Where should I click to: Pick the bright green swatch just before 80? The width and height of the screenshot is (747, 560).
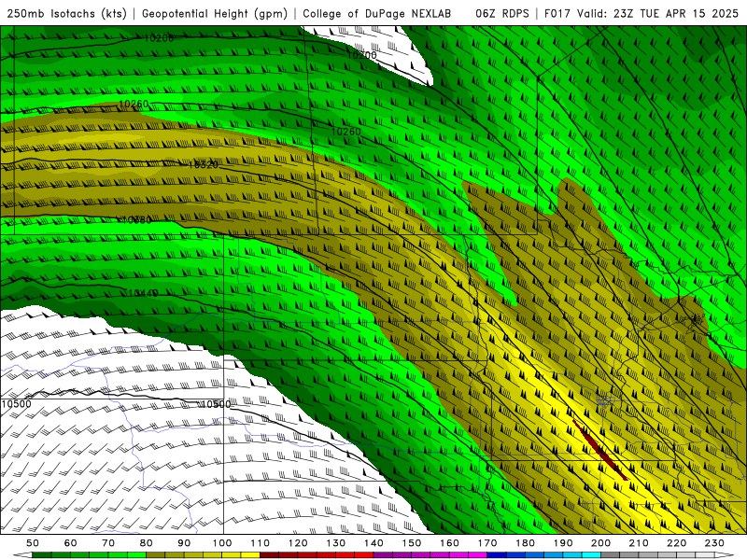(x=136, y=554)
